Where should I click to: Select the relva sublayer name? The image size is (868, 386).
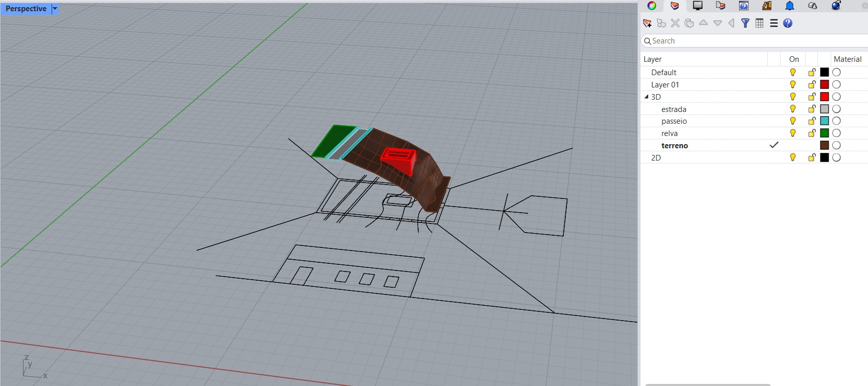tap(669, 133)
